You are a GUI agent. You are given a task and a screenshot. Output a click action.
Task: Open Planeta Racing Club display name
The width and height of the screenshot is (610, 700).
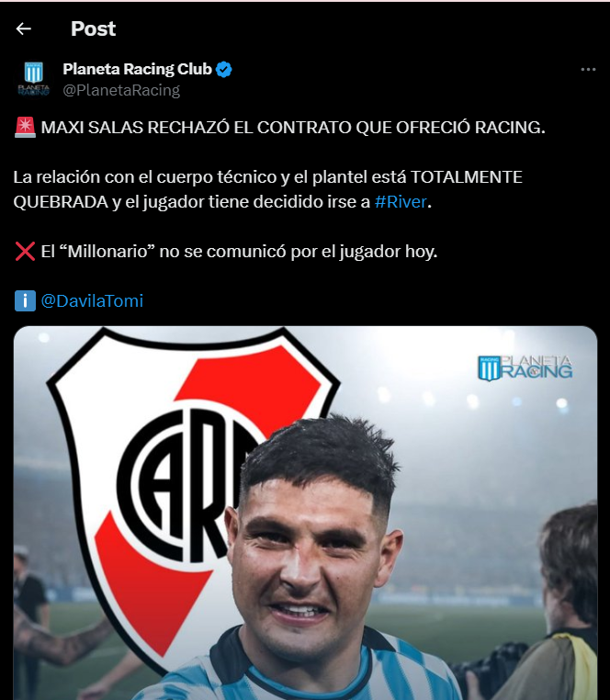137,69
